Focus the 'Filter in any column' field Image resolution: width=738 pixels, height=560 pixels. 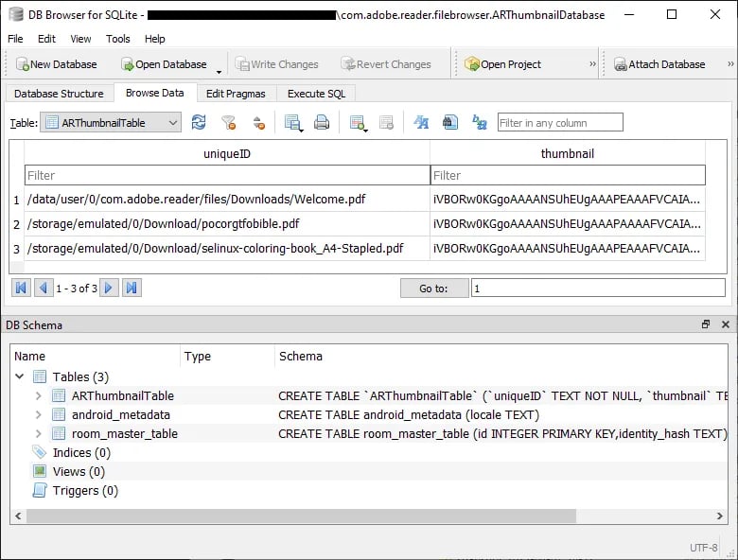(x=560, y=123)
